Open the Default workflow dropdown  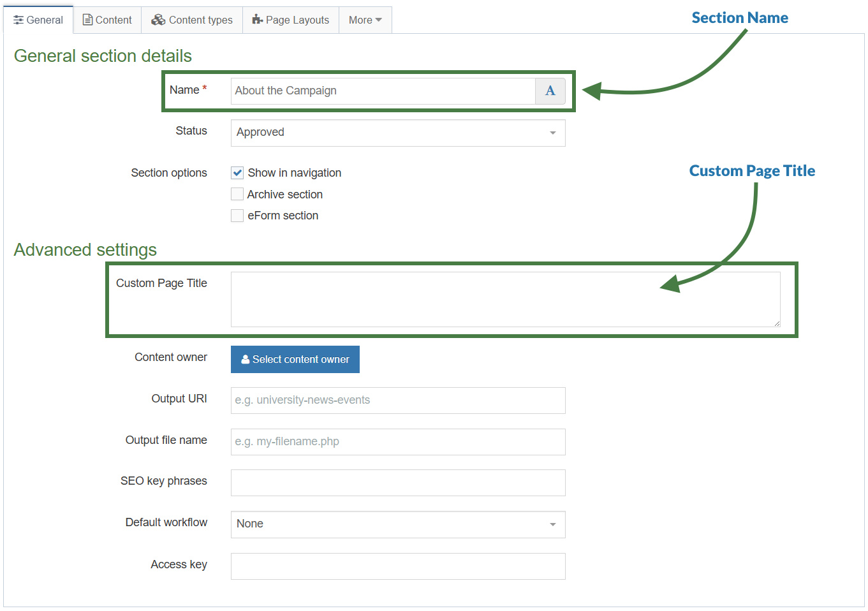[x=398, y=524]
